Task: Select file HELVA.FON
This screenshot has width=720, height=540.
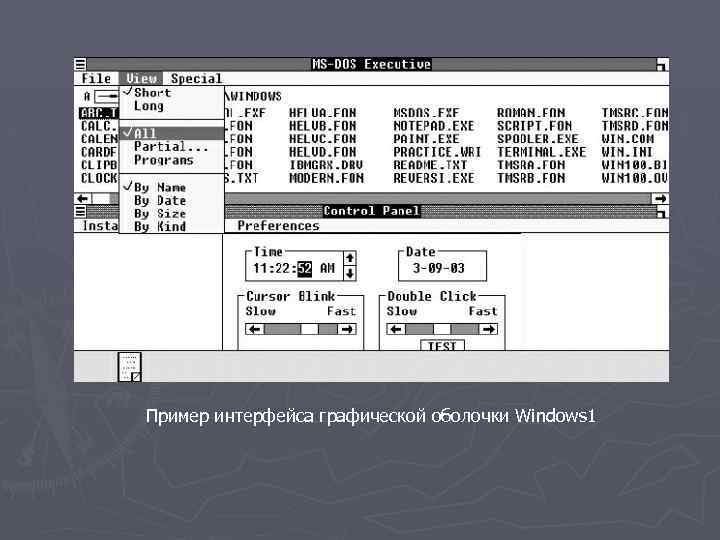Action: [x=322, y=113]
